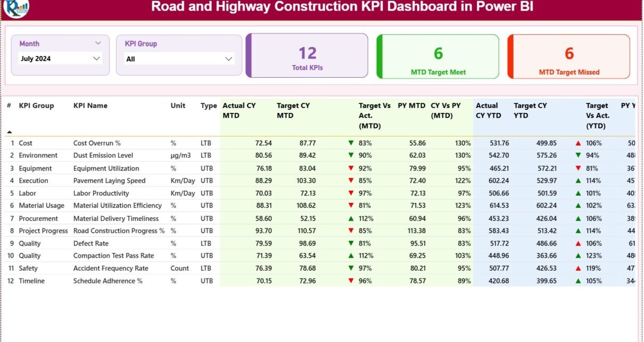Collapse the Month slicer header chevron
Screen dimensions: 644x342
pos(98,43)
